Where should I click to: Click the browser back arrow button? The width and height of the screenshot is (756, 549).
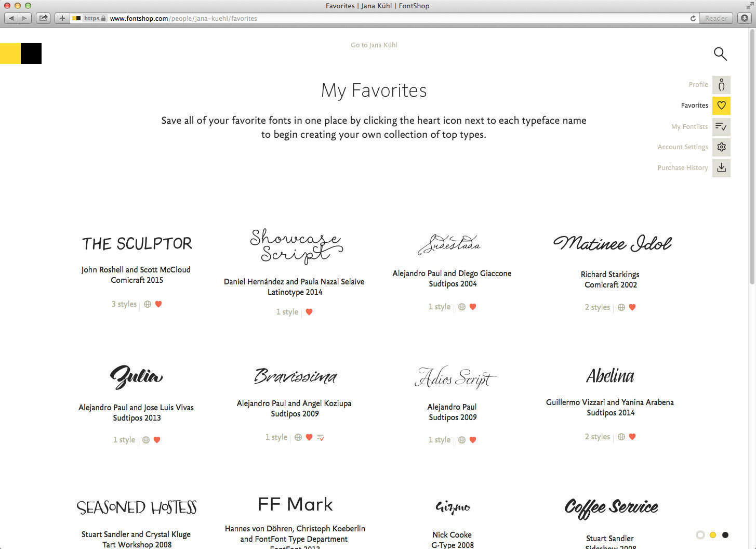[x=11, y=18]
